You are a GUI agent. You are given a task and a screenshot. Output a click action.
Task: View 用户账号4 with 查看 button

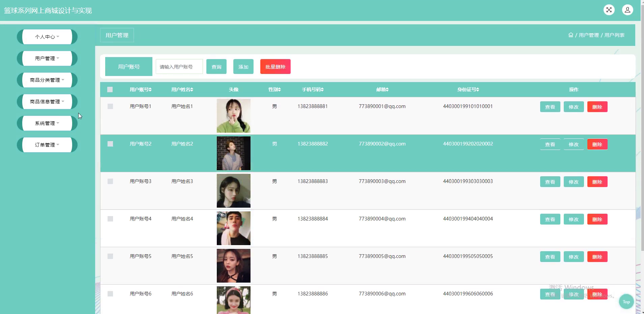[x=550, y=219]
